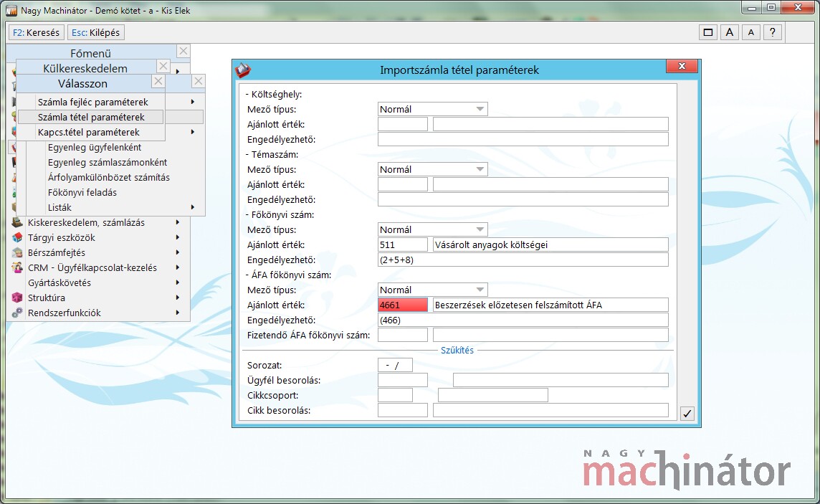Click Beszerzések előzetesen felszámított ÁFA field
The height and width of the screenshot is (504, 820).
pos(550,305)
